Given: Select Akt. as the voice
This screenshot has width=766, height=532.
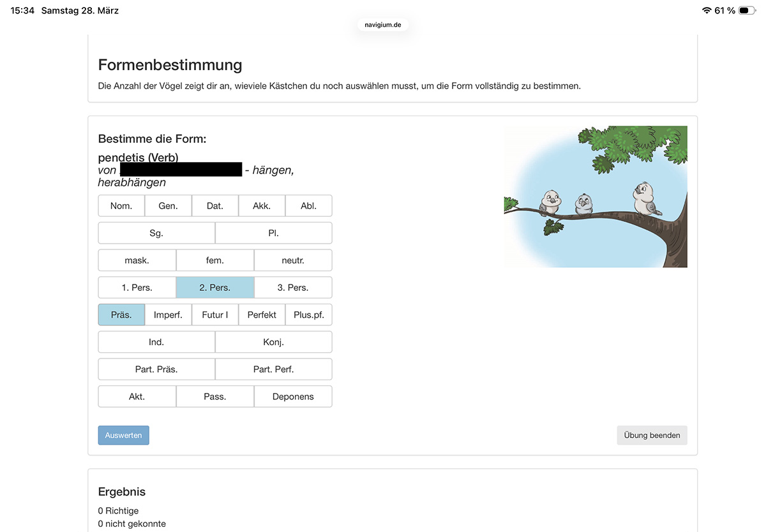Looking at the screenshot, I should tap(137, 397).
